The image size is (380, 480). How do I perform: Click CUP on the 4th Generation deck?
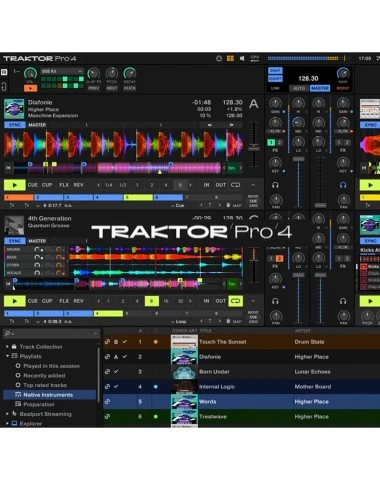[x=47, y=301]
